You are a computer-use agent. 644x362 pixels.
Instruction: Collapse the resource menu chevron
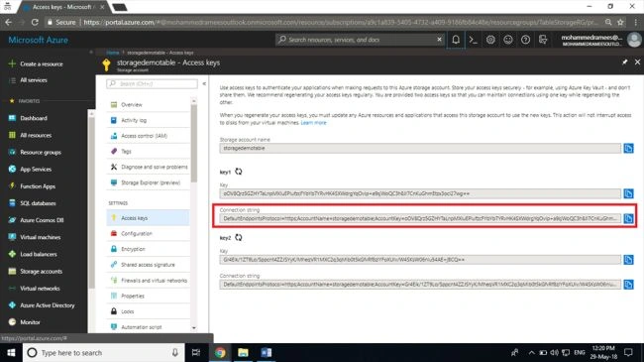click(x=204, y=83)
